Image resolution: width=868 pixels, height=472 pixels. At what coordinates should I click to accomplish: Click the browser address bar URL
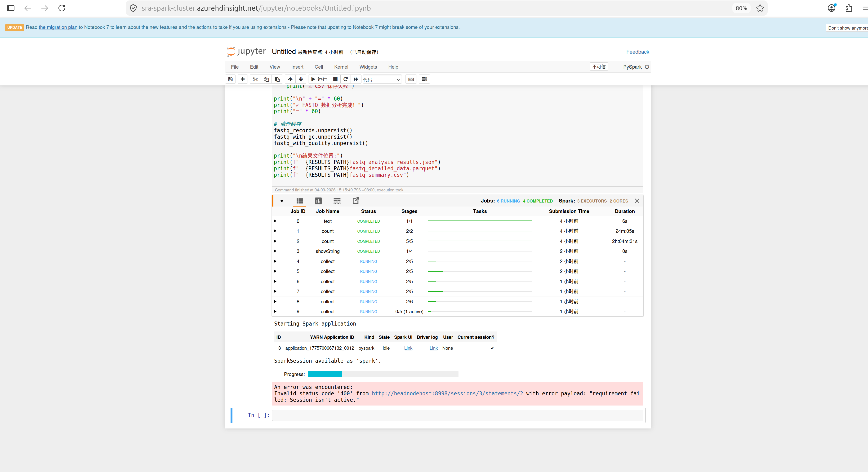(256, 8)
